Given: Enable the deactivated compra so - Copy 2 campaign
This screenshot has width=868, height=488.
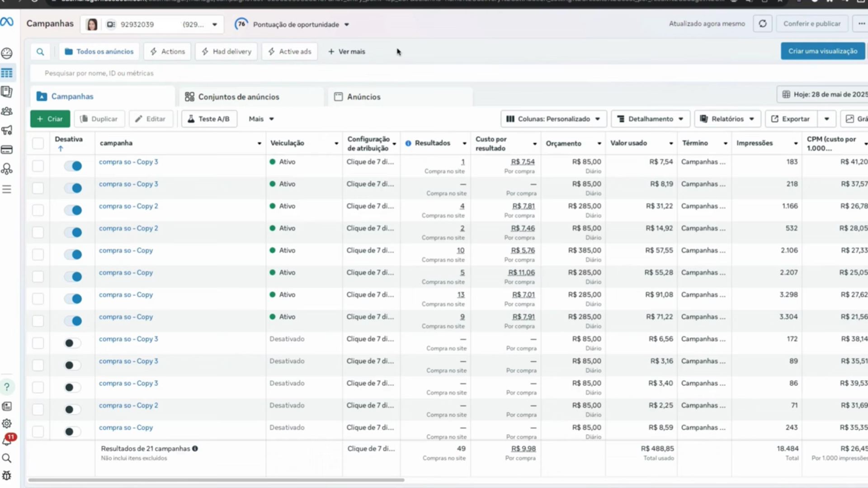Looking at the screenshot, I should tap(73, 409).
